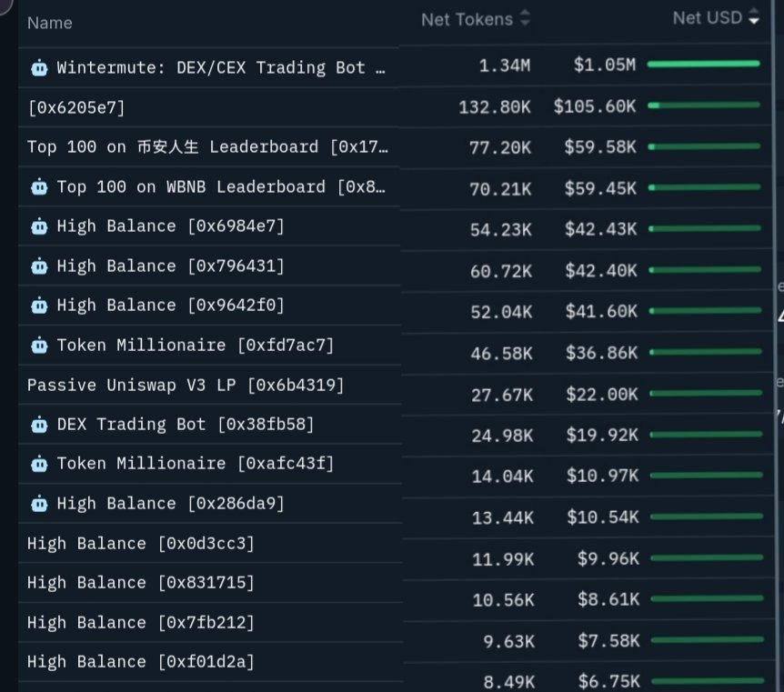This screenshot has width=784, height=692.
Task: Open High Balance [0x6984e7]
Action: pyautogui.click(x=170, y=226)
